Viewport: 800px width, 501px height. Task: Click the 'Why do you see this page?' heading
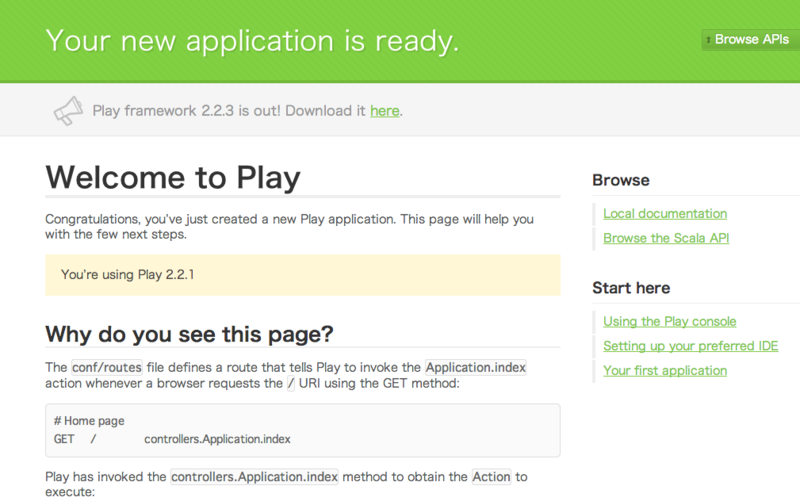(x=189, y=335)
